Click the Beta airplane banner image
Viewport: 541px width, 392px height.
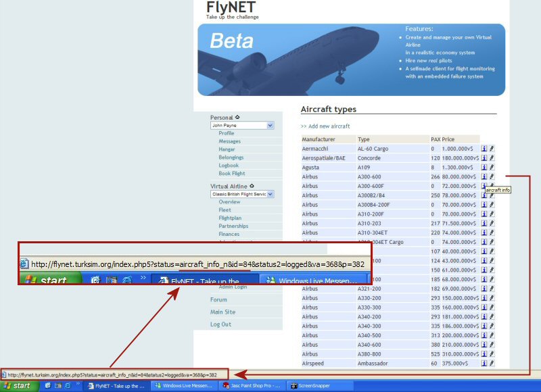pos(351,59)
